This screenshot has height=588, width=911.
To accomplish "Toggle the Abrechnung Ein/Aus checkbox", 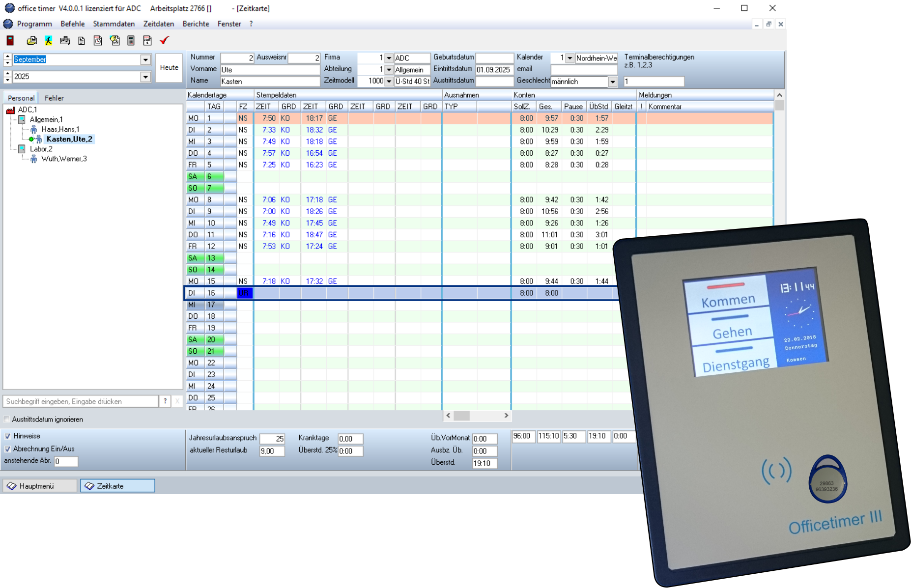I will 7,449.
